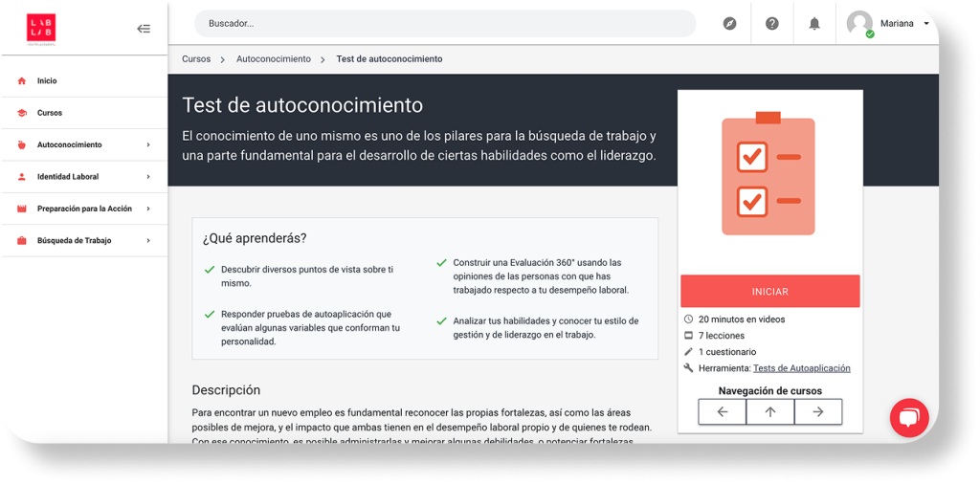Open the red chat bubble widget
Viewport: 980px width, 484px height.
[908, 417]
